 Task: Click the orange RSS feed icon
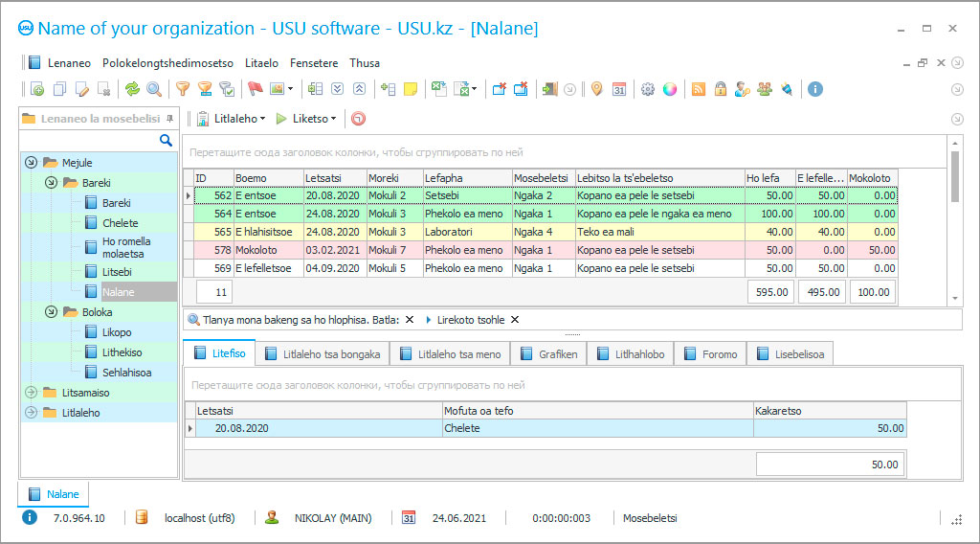pos(699,89)
